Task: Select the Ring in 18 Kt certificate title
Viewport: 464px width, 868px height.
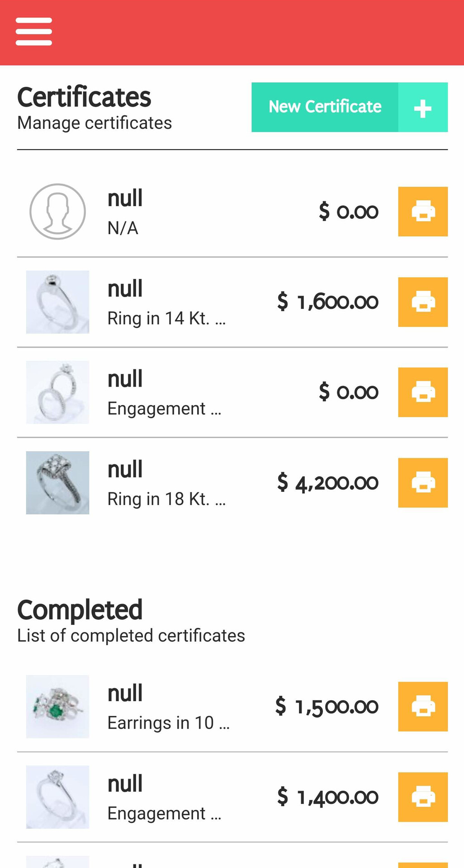Action: pyautogui.click(x=166, y=499)
